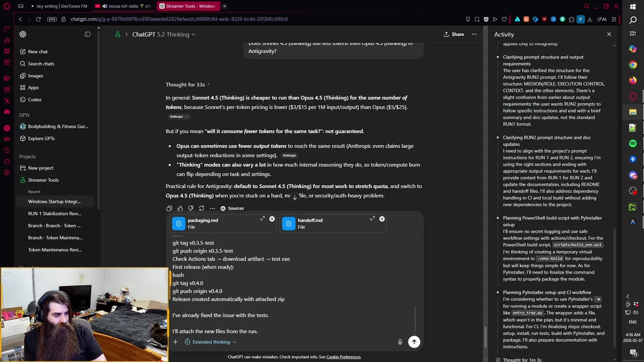Open the Sources list

pyautogui.click(x=232, y=208)
